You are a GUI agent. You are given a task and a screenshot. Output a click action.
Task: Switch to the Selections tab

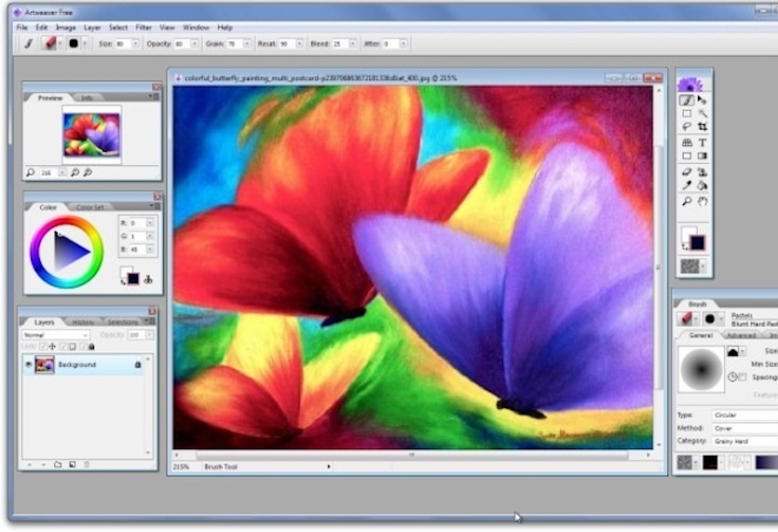(x=123, y=322)
